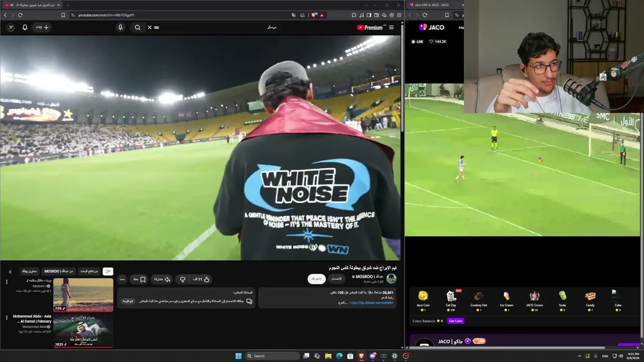Select the Ice Cream gift
The image size is (644, 362).
click(x=507, y=301)
